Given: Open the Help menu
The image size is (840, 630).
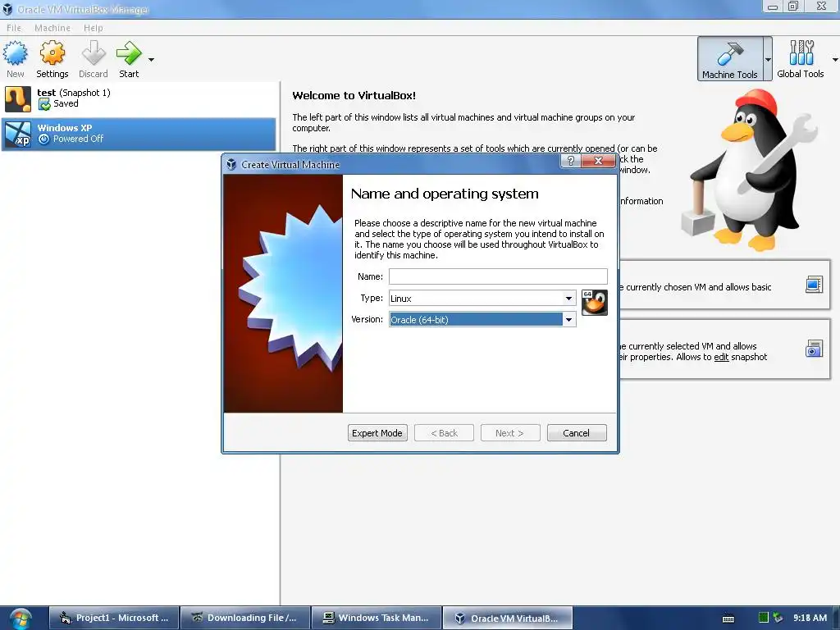Looking at the screenshot, I should (x=94, y=28).
